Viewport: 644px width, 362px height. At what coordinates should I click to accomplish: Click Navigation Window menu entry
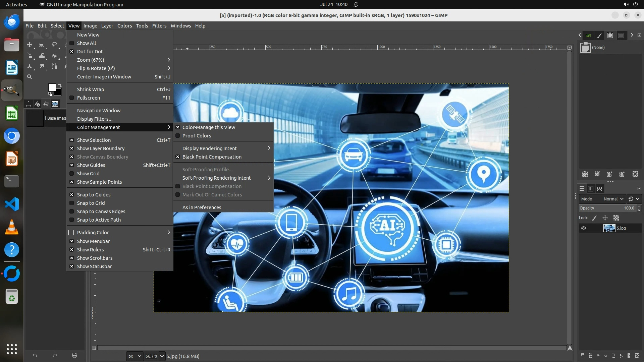point(99,111)
